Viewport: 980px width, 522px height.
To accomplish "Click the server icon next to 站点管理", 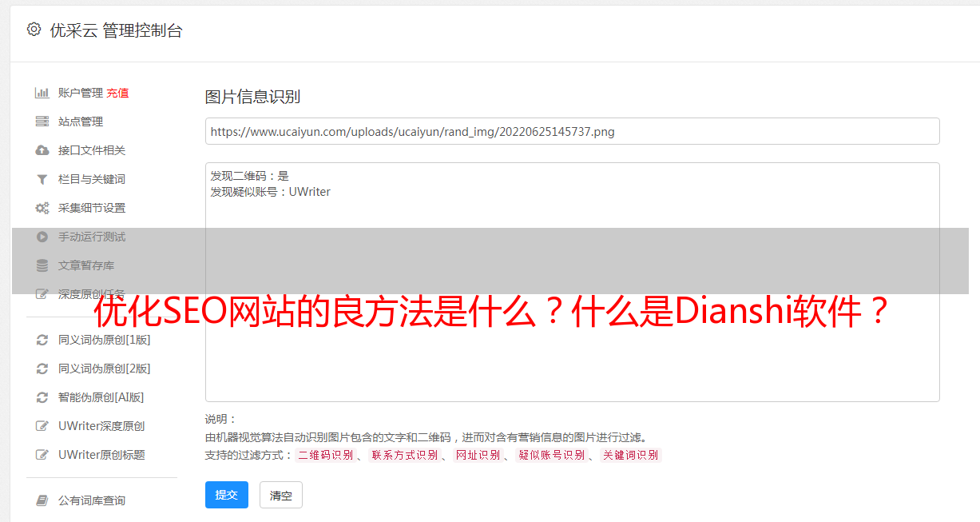I will point(42,122).
